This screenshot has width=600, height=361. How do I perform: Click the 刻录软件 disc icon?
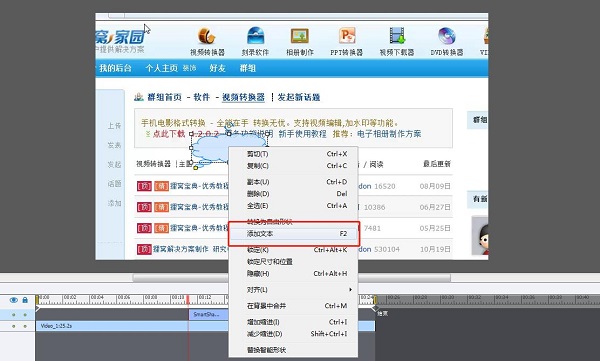tap(255, 36)
